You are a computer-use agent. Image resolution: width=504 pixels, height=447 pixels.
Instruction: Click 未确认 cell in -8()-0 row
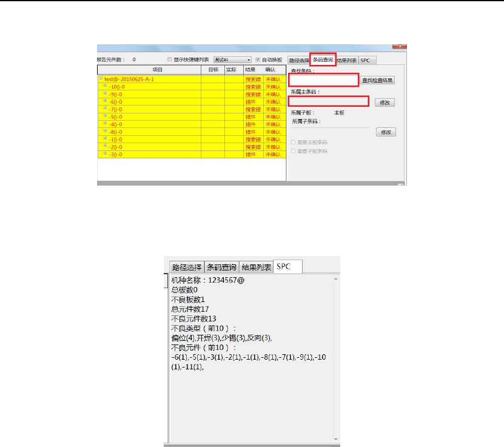tap(273, 132)
